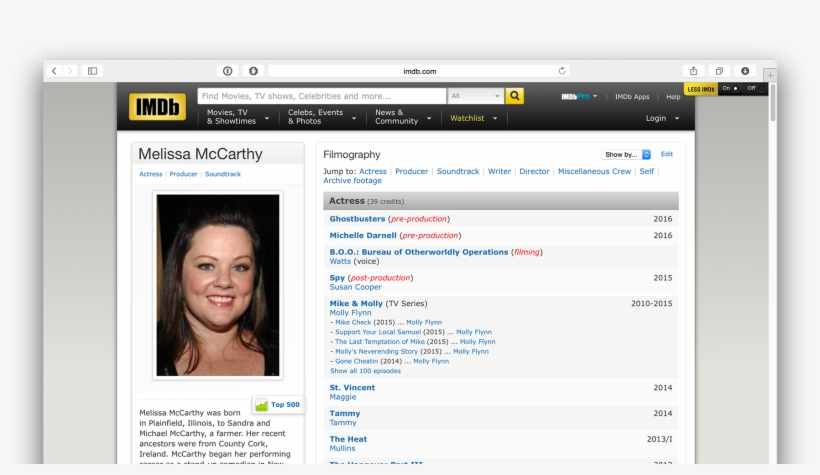
Task: Add a new tab with the plus button
Action: click(x=770, y=75)
